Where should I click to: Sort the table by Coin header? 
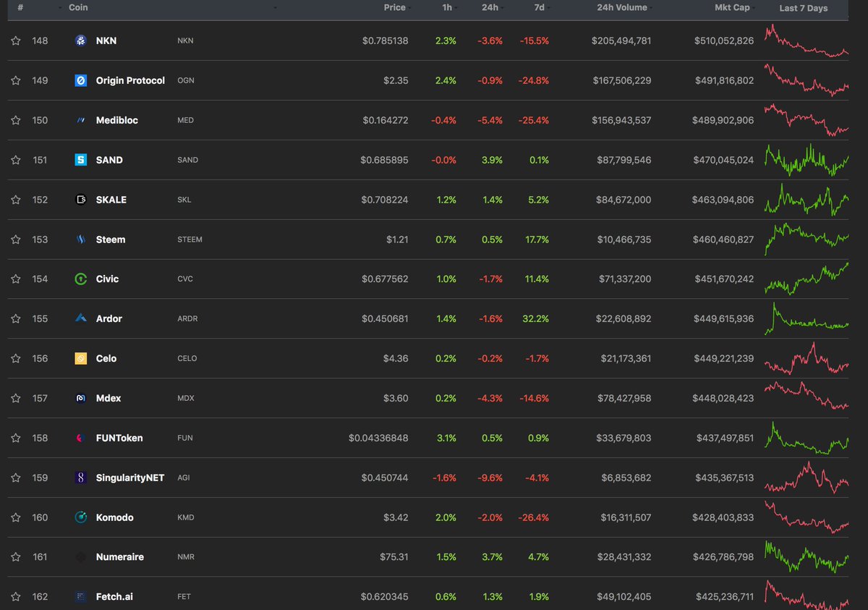click(x=78, y=8)
